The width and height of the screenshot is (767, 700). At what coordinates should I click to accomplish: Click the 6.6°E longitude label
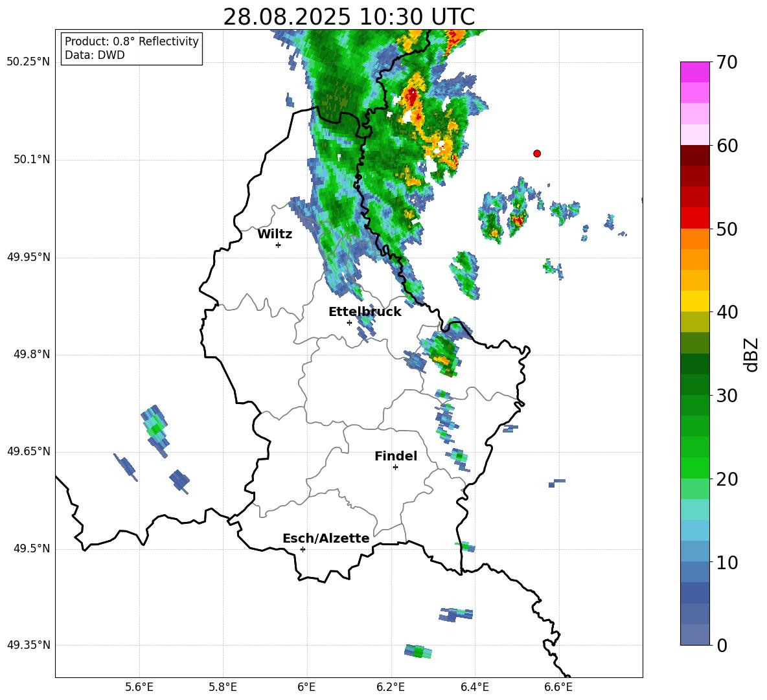[558, 687]
